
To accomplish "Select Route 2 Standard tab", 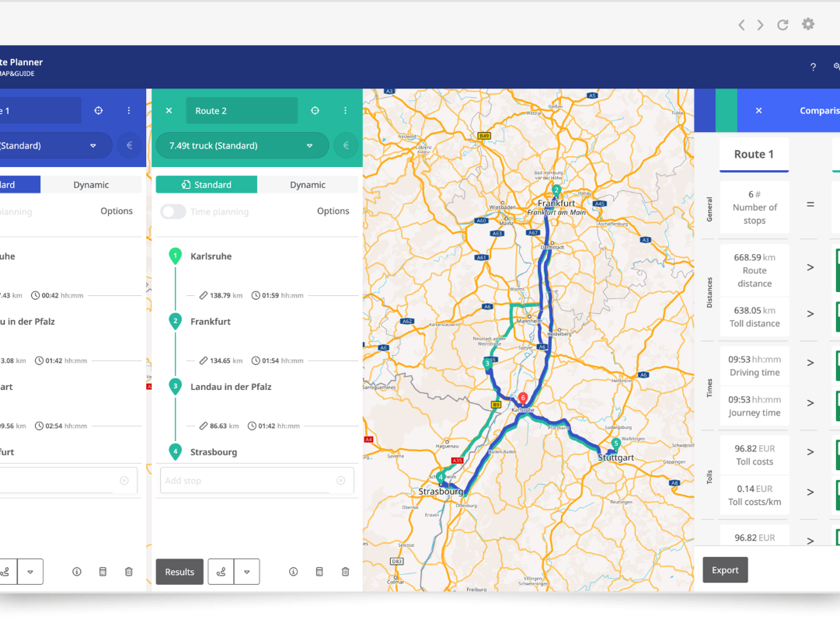I will click(x=206, y=184).
